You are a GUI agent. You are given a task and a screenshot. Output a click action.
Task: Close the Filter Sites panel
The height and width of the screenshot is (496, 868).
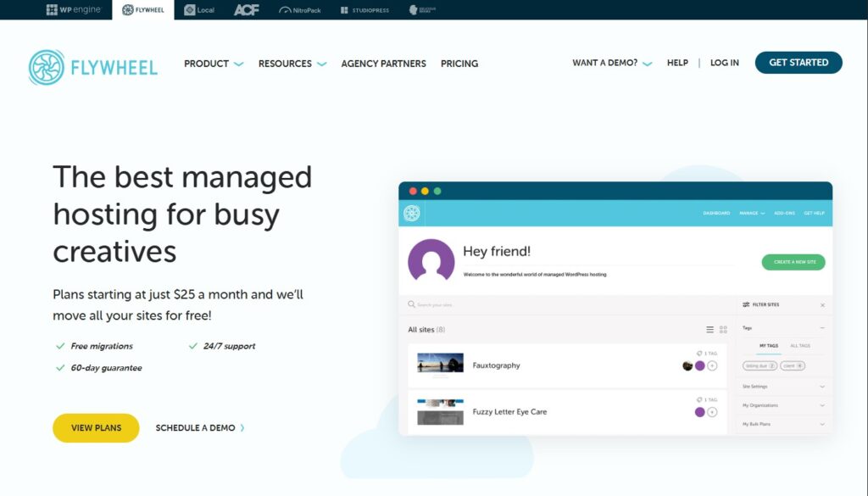822,305
